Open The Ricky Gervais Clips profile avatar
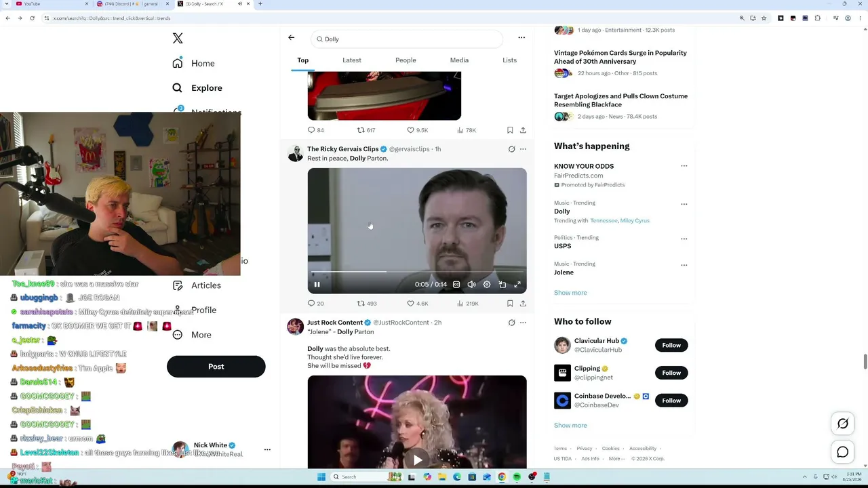This screenshot has width=868, height=488. click(295, 153)
